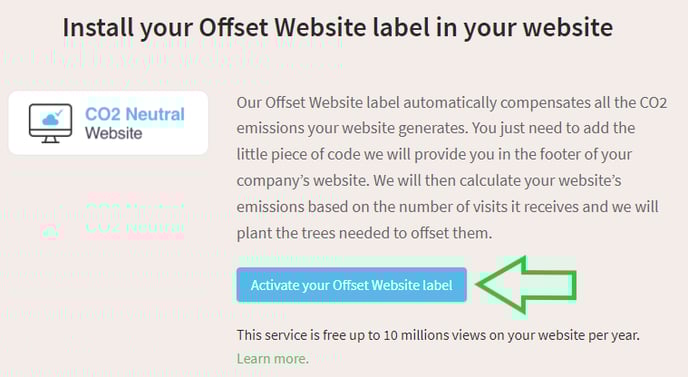Click the CO2 Neutral text in badge

[135, 114]
